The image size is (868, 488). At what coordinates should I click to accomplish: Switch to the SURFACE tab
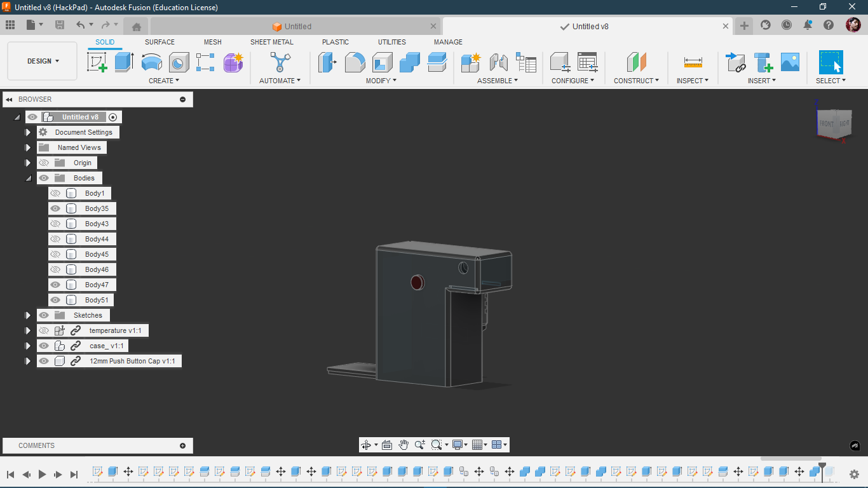click(159, 42)
